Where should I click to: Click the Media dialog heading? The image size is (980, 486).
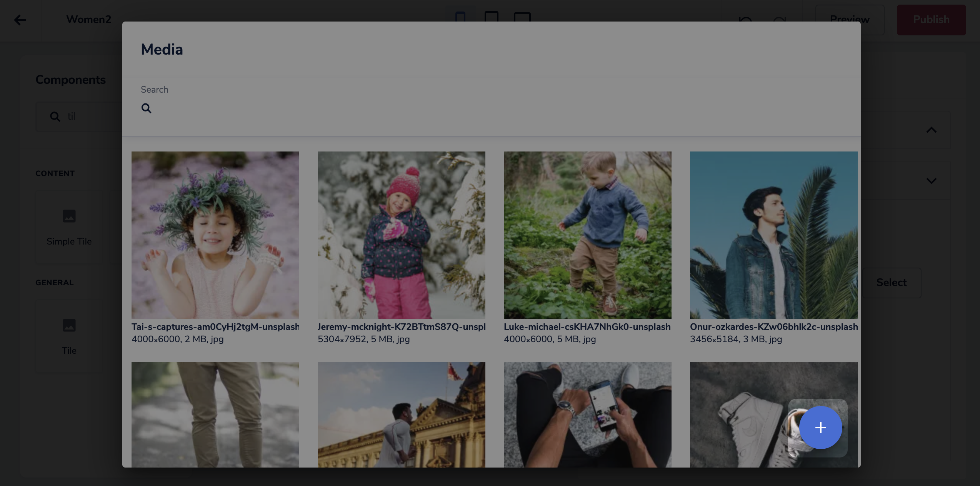click(162, 50)
